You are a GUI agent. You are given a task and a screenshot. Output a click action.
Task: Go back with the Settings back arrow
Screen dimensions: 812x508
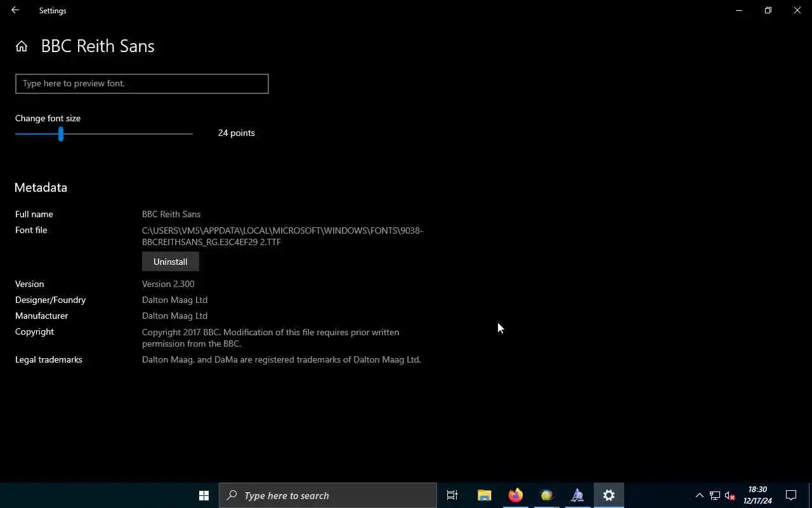point(15,10)
